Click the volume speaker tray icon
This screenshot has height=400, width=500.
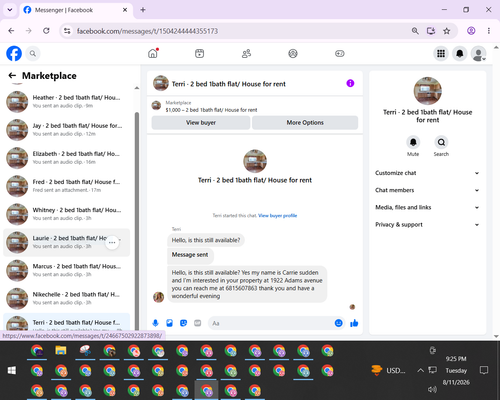click(432, 389)
